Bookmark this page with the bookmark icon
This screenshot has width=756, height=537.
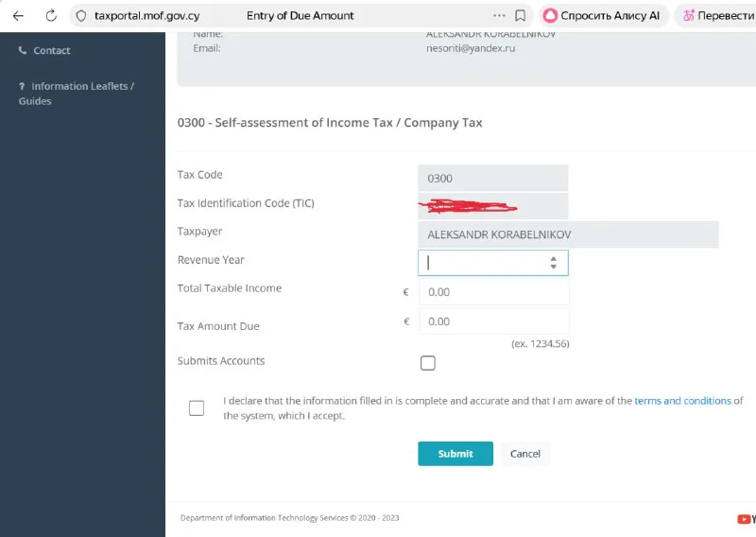(521, 16)
